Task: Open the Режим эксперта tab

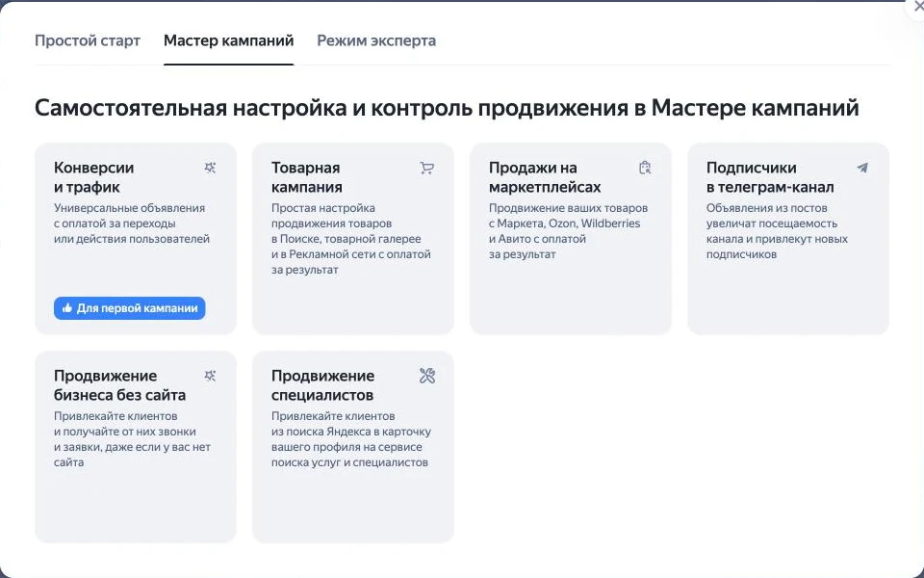Action: pyautogui.click(x=376, y=40)
